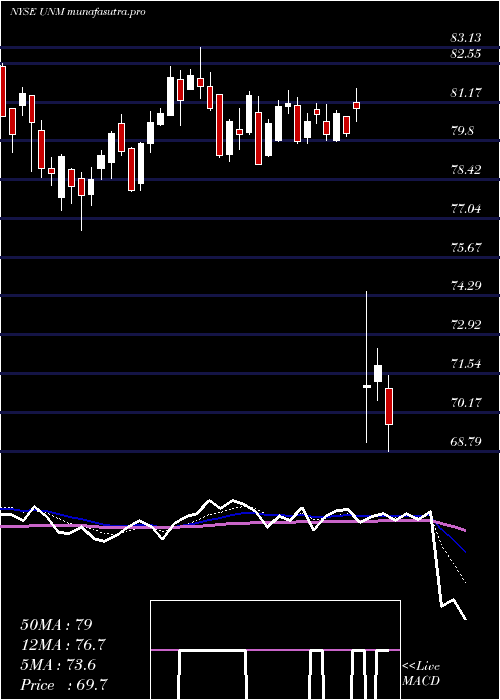
Task: Select the 78.42 price level label
Action: pyautogui.click(x=466, y=170)
